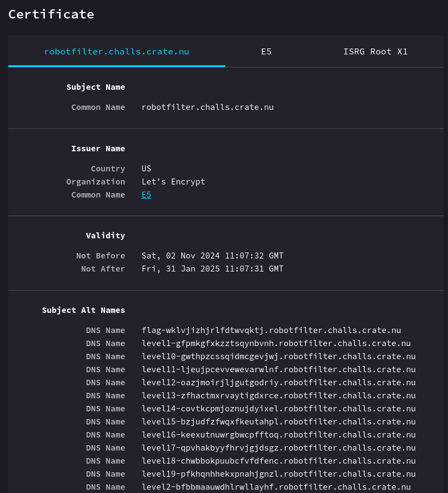
Task: Click the level13-zfhactmxrvaytigdxrce DNS entry
Action: 279,395
